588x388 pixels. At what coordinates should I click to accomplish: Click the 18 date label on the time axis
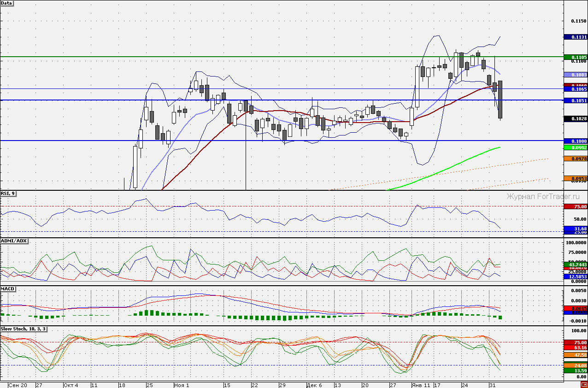pos(122,385)
